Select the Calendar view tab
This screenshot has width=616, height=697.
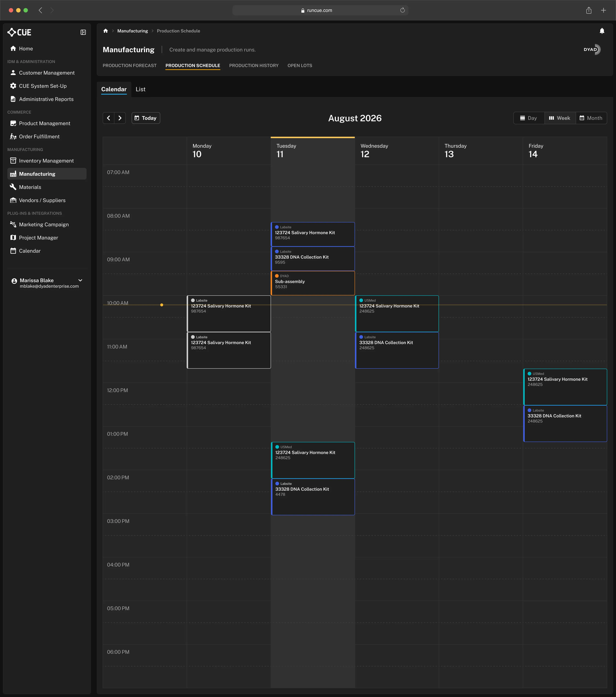[x=114, y=89]
